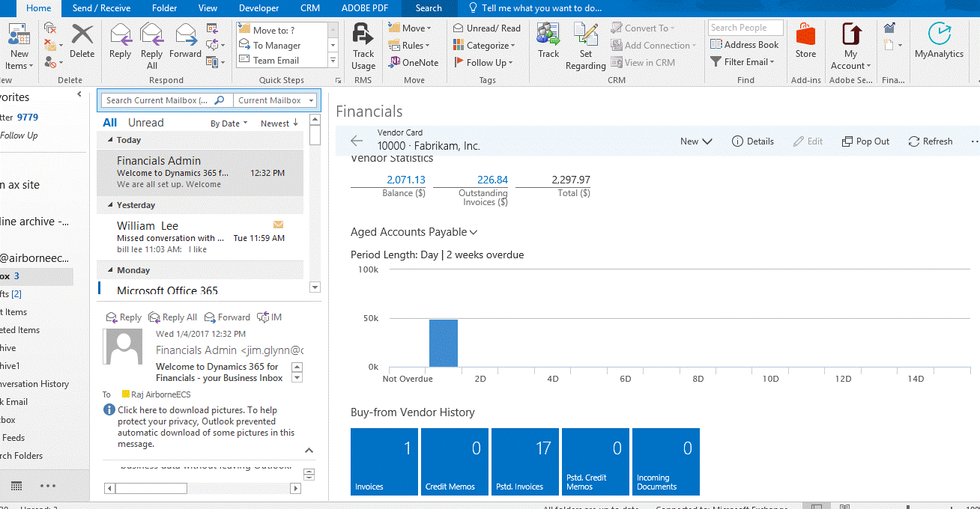Image resolution: width=980 pixels, height=509 pixels.
Task: Open the Invoices tile
Action: pos(384,462)
